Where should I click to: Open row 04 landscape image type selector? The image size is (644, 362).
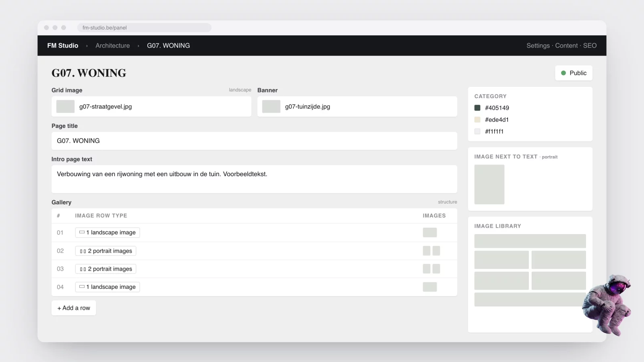(x=107, y=287)
